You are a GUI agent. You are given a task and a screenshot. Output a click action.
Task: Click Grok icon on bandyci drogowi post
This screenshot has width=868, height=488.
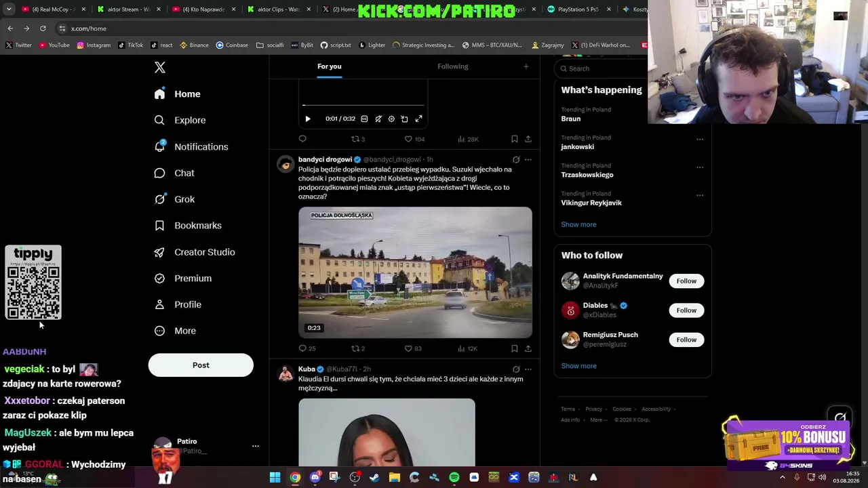(516, 160)
